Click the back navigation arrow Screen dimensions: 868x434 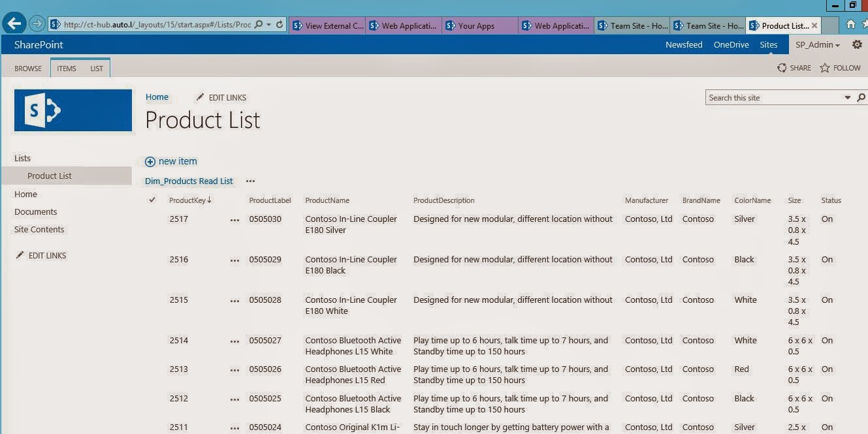click(14, 23)
